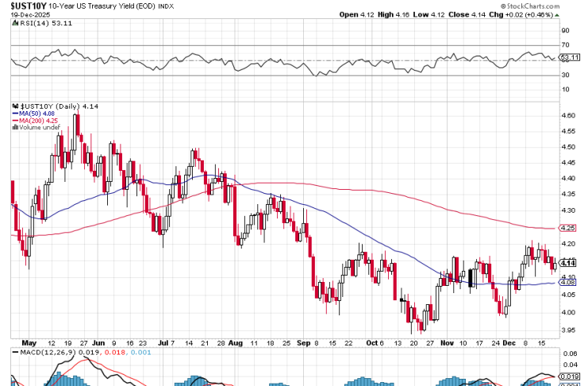Click the blue MA(50) legend line marker
588x386 pixels.
(x=14, y=114)
